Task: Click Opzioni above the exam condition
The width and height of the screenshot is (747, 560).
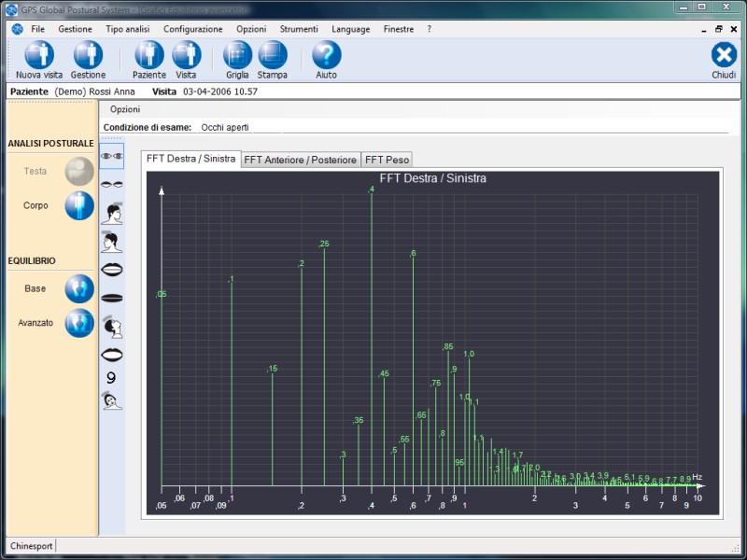Action: [x=125, y=109]
